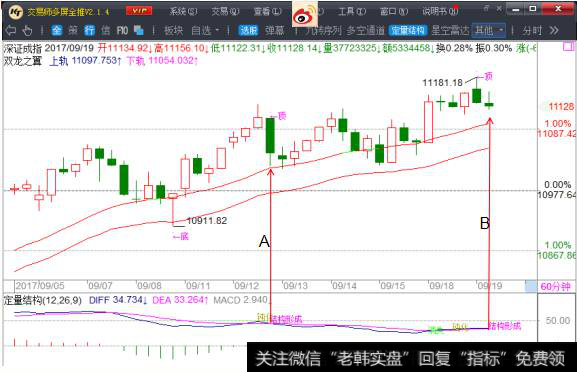Screen dimensions: 577x372
Task: Open the 交易(Q) menu
Action: (225, 11)
